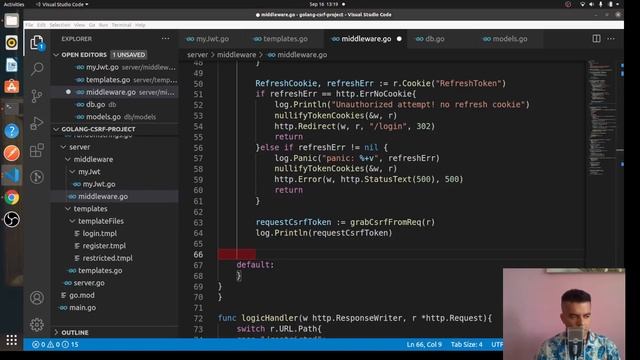Click the Explorer more actions ellipsis
This screenshot has width=640, height=360.
tap(165, 39)
